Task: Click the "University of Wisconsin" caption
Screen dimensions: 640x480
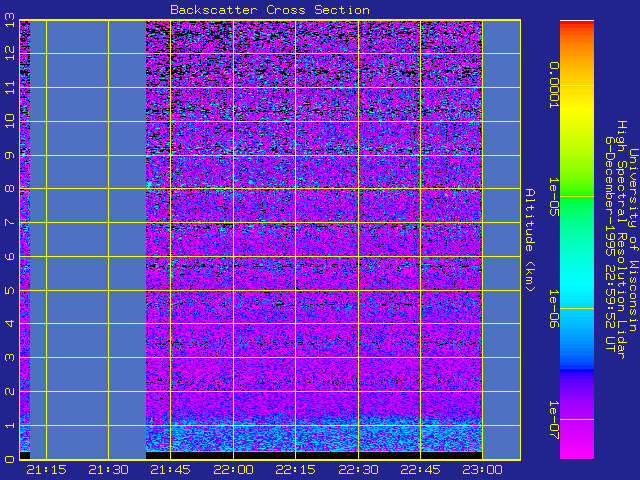Action: click(633, 240)
